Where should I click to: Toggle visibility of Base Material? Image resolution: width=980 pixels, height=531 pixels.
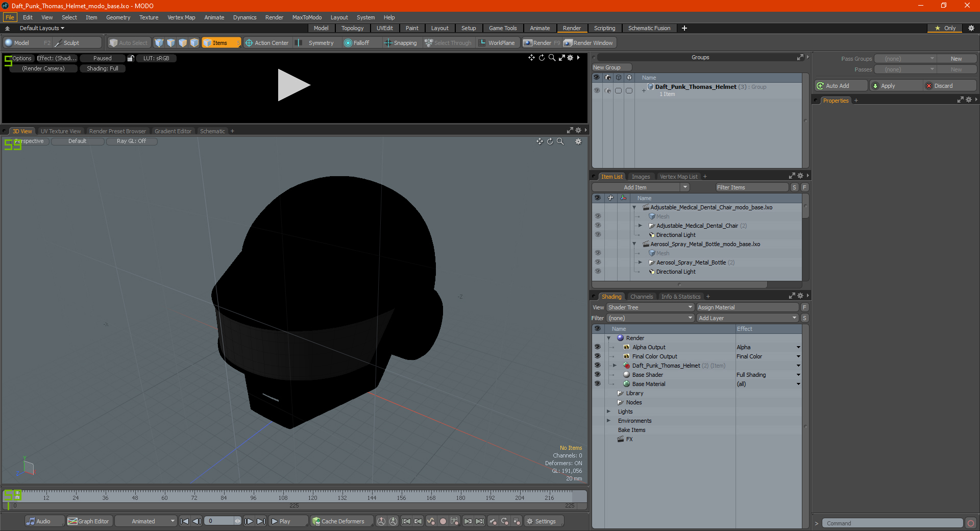[597, 384]
